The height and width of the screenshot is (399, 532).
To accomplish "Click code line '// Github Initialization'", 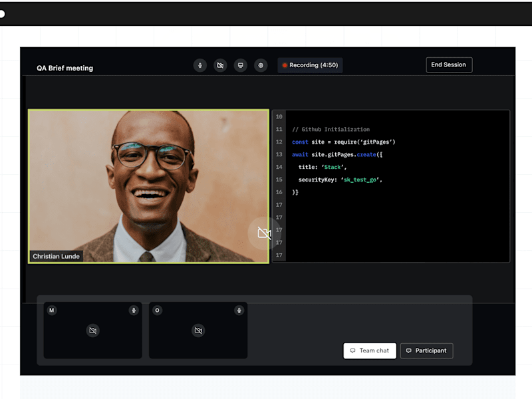I will [x=331, y=129].
